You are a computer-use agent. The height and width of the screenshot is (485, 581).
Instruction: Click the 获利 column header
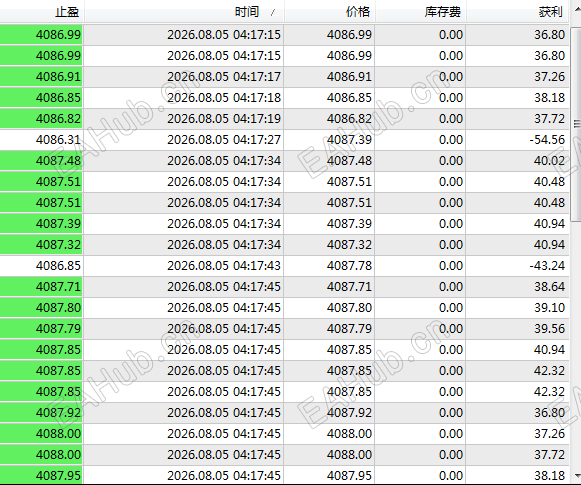[518, 12]
